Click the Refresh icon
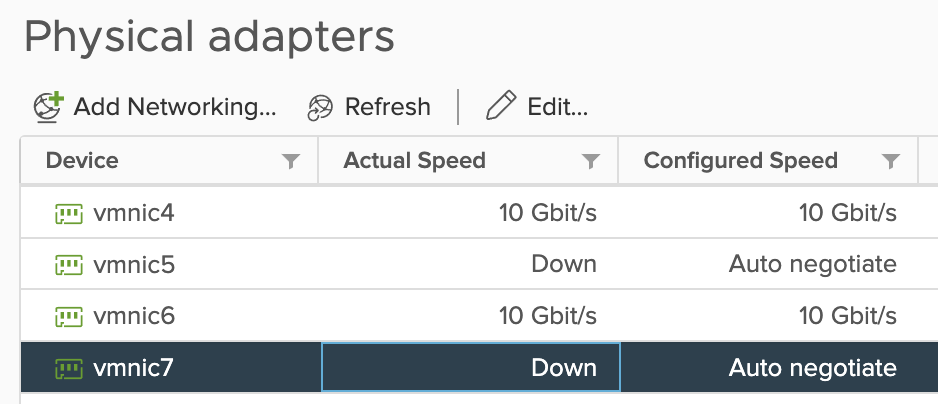 (x=319, y=107)
